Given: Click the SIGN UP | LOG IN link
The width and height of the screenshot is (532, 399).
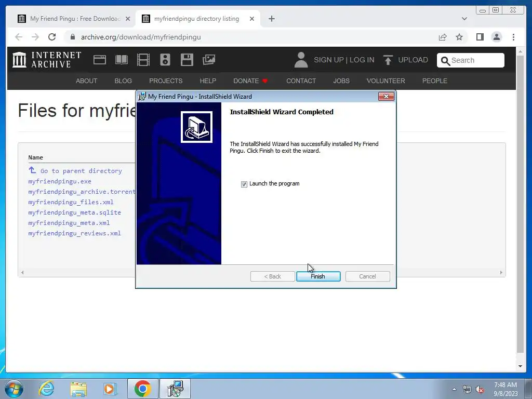Looking at the screenshot, I should 344,60.
